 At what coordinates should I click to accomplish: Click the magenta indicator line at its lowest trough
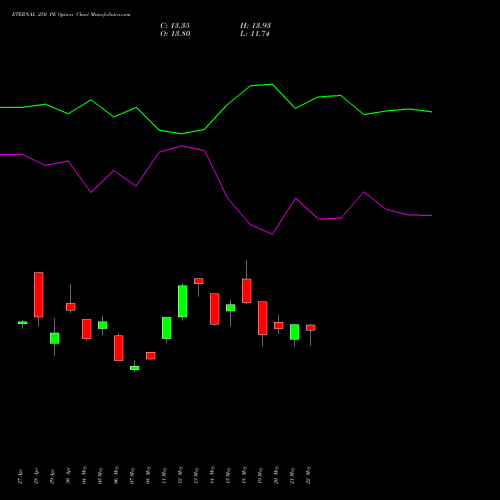tap(272, 234)
